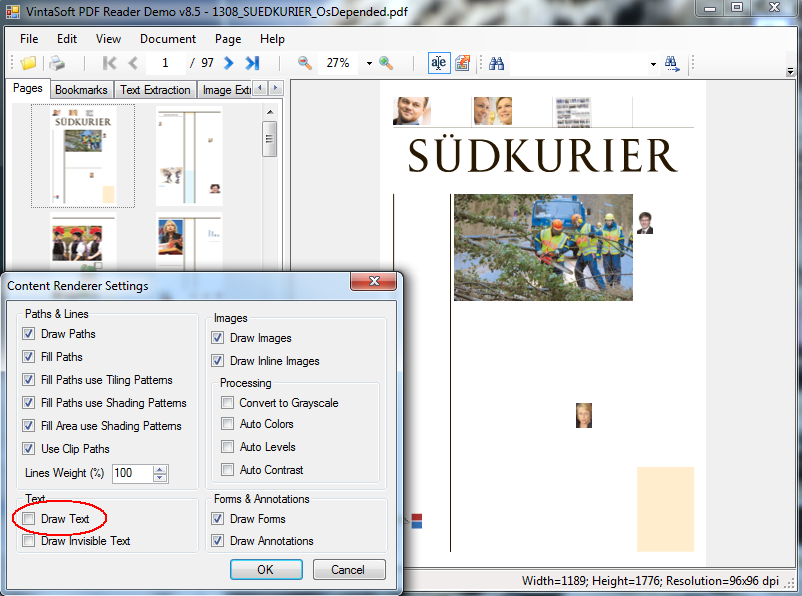Uncheck Draw Text in the circled area

click(28, 519)
